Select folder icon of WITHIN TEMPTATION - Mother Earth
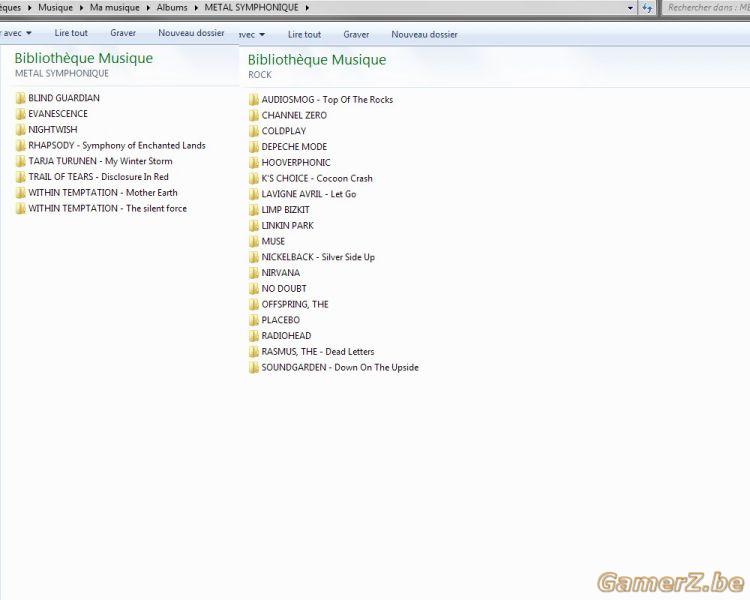The height and width of the screenshot is (600, 750). pos(20,193)
